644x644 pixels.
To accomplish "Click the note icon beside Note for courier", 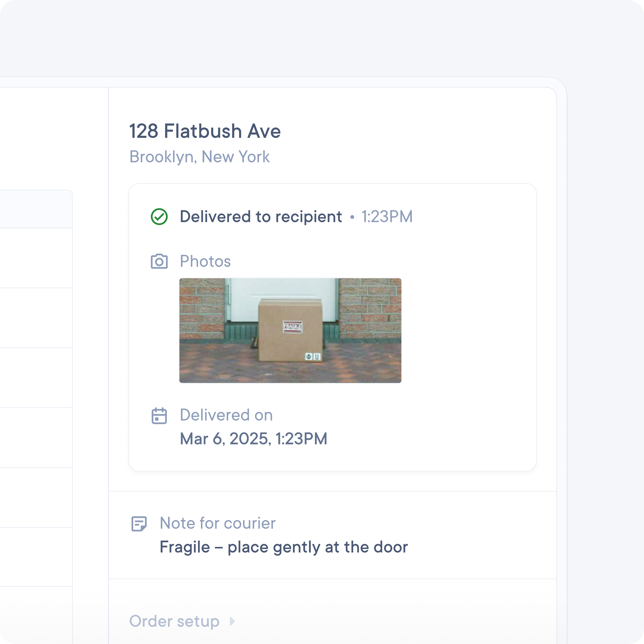I will pyautogui.click(x=139, y=524).
